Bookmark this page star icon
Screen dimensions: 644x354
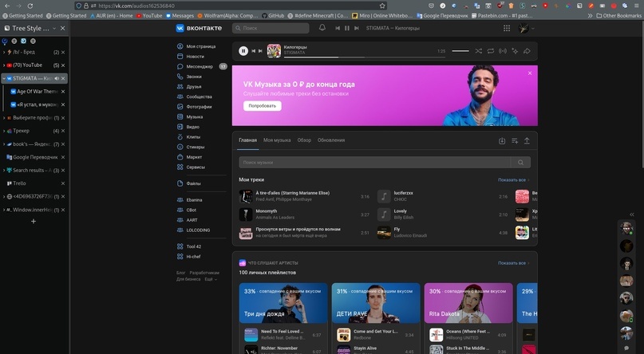(x=382, y=6)
